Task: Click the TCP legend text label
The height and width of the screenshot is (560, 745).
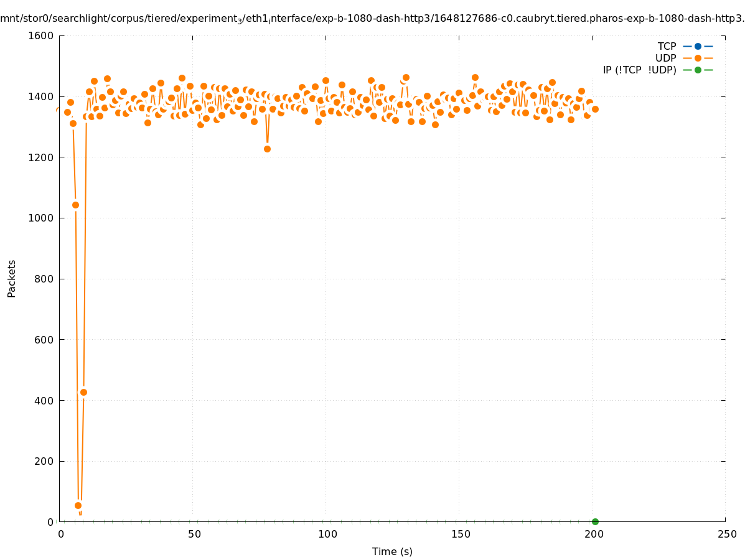Action: (667, 46)
